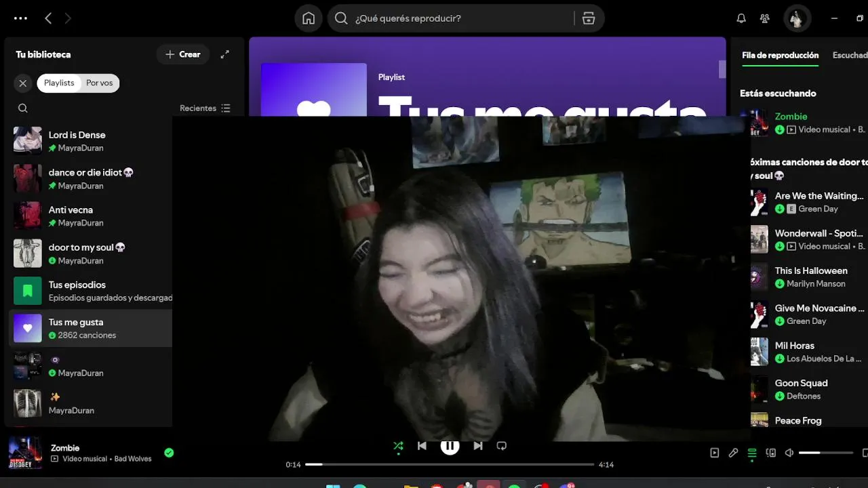Toggle the Playlists filter chip
The image size is (868, 488).
tap(59, 83)
